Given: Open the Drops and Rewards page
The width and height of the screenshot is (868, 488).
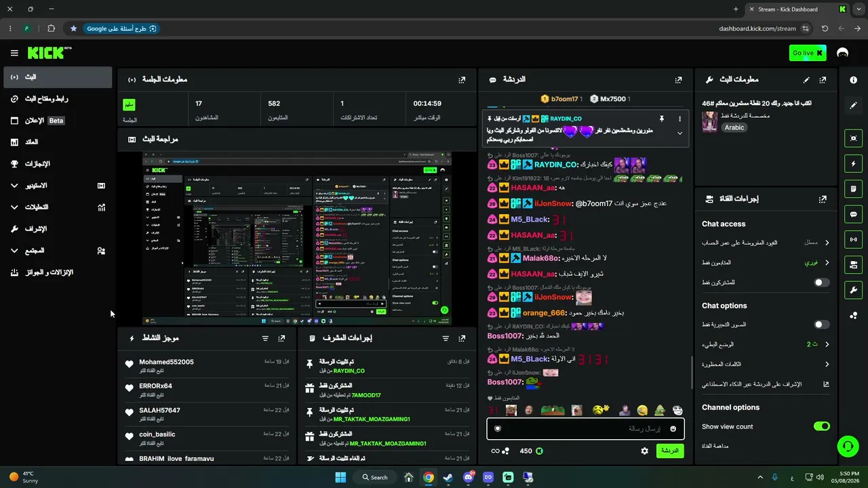Looking at the screenshot, I should (58, 272).
